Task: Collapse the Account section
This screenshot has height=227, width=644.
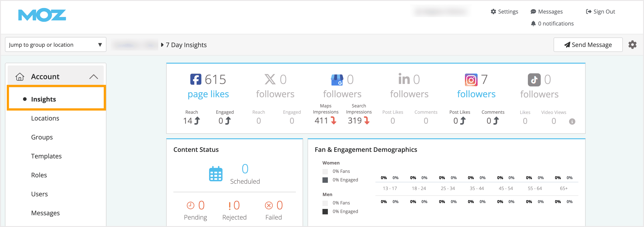Action: pyautogui.click(x=94, y=76)
